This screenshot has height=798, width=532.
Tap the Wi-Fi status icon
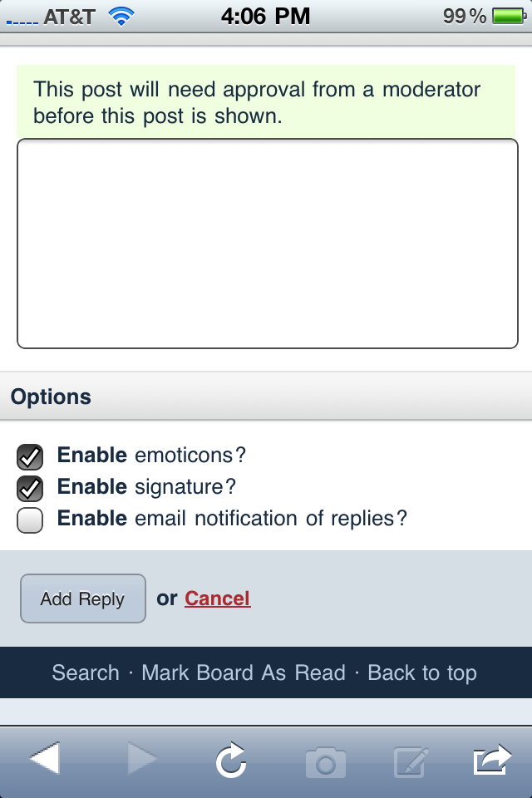coord(122,16)
